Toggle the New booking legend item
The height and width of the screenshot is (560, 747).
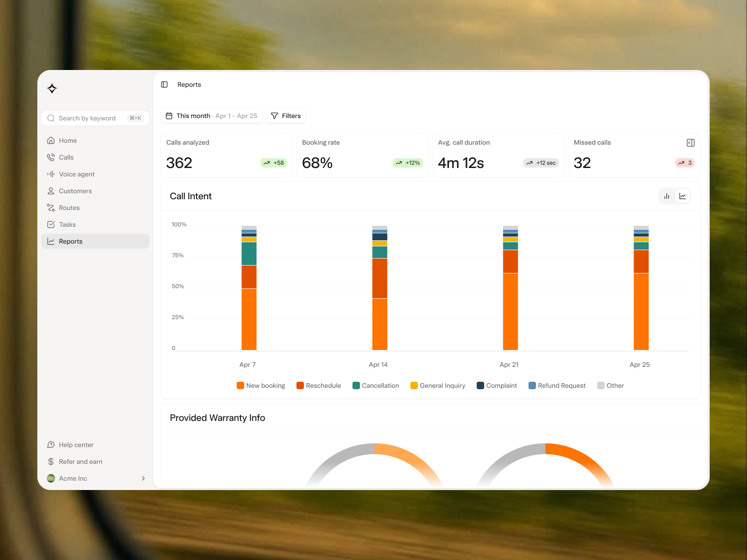[x=261, y=385]
